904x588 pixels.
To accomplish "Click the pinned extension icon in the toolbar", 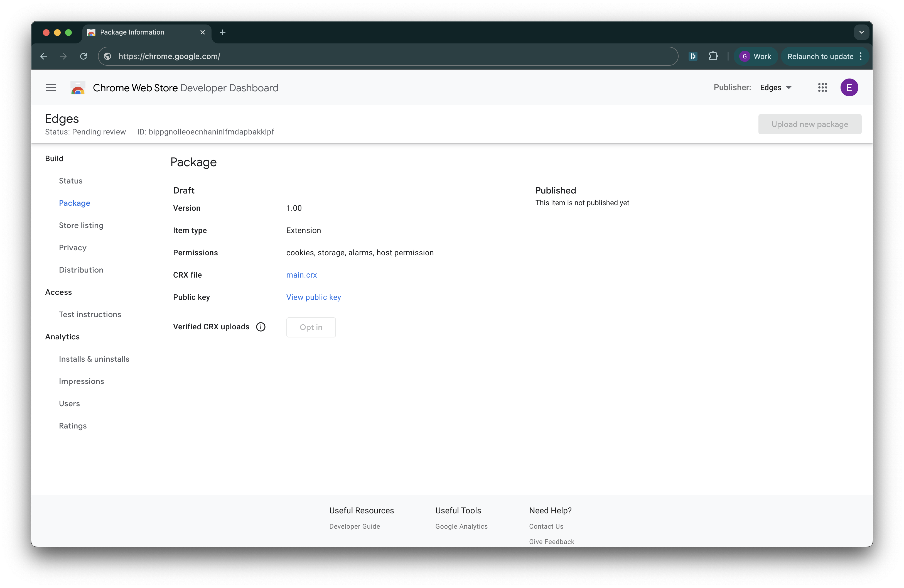I will [693, 56].
